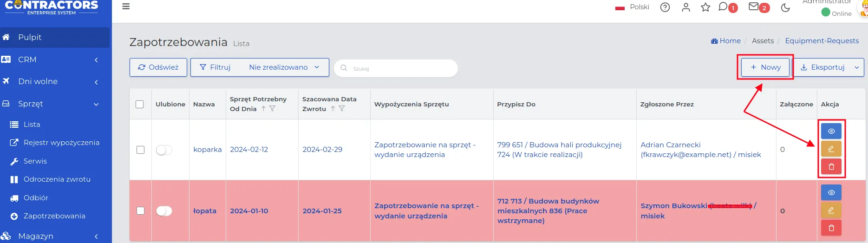Click the hamburger menu icon
Screen dimensions: 868x243
[126, 7]
